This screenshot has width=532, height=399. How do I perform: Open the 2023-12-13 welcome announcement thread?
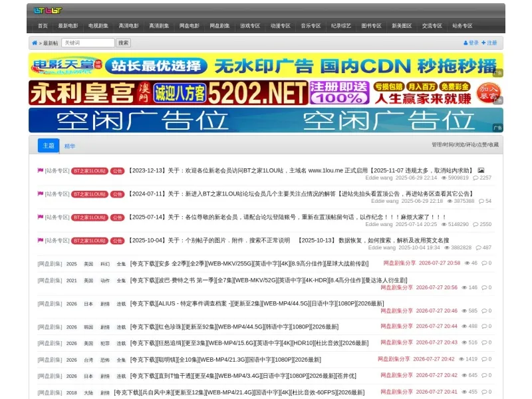pyautogui.click(x=301, y=170)
